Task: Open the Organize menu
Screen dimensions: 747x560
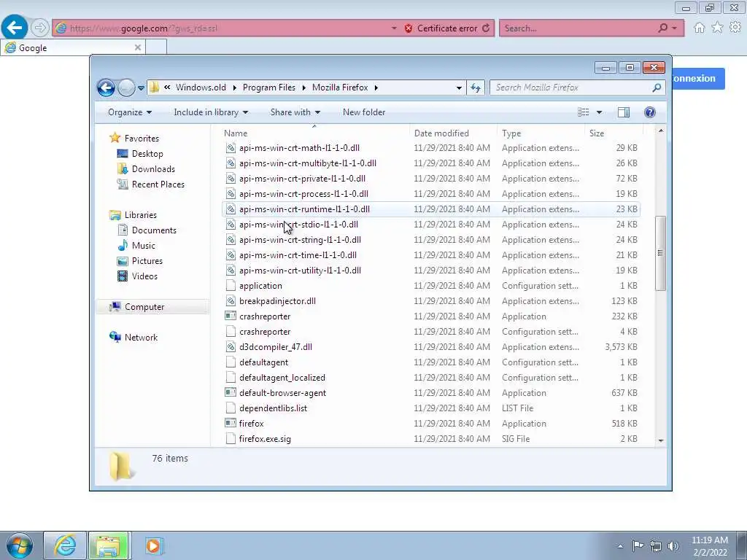Action: (x=130, y=112)
